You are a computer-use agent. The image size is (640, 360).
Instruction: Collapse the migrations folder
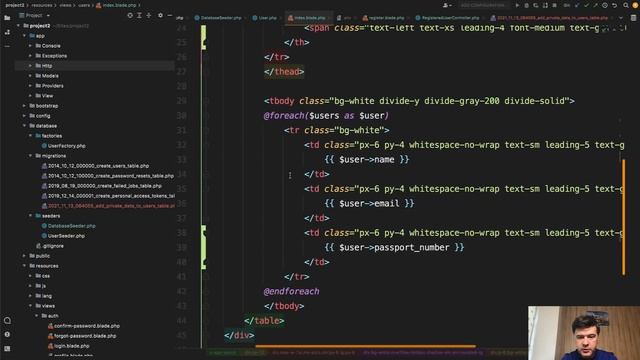pos(30,156)
